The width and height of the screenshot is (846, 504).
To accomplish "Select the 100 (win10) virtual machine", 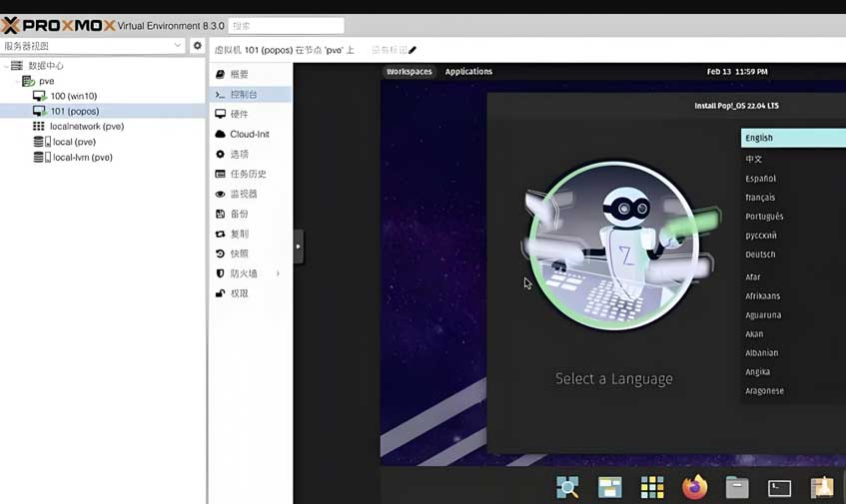I will pos(73,96).
